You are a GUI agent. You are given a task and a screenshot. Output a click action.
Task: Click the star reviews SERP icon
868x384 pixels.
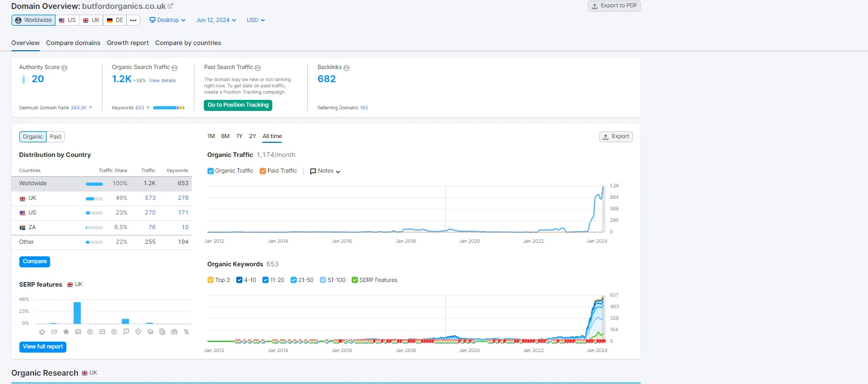click(x=66, y=332)
